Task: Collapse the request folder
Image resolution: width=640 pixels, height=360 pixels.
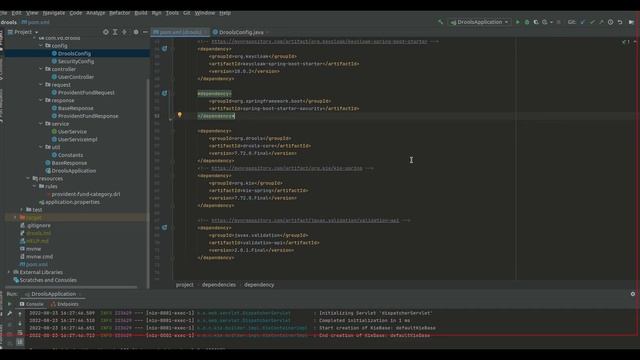Action: 41,84
